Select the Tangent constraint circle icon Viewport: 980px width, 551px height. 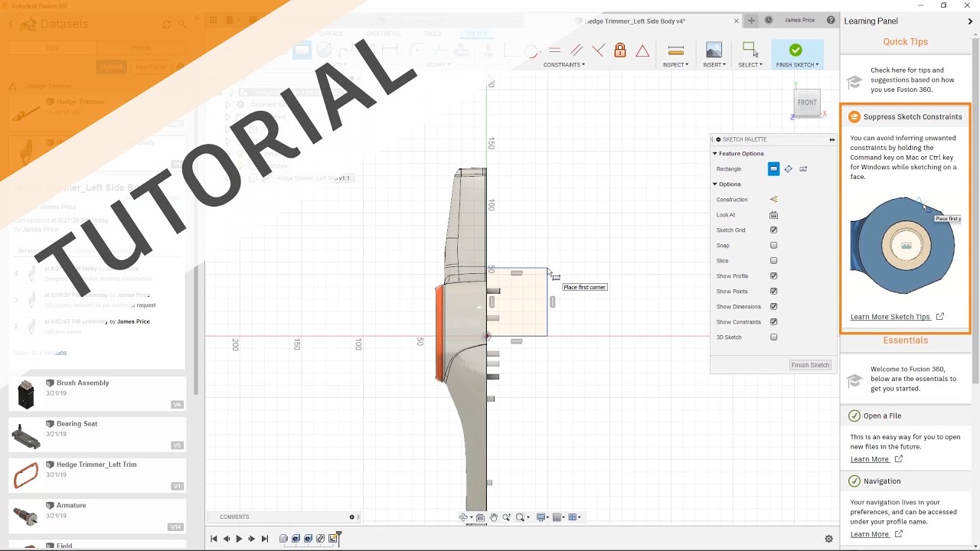[532, 51]
